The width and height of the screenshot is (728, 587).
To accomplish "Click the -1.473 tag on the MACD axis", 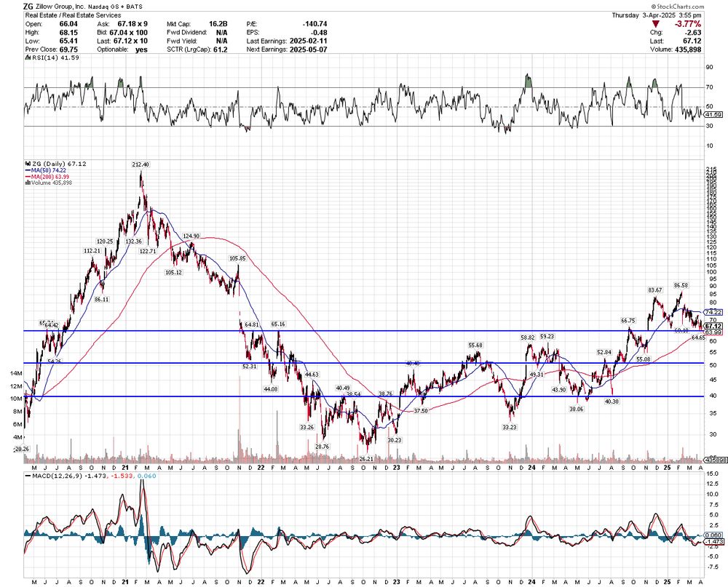I will (x=713, y=541).
